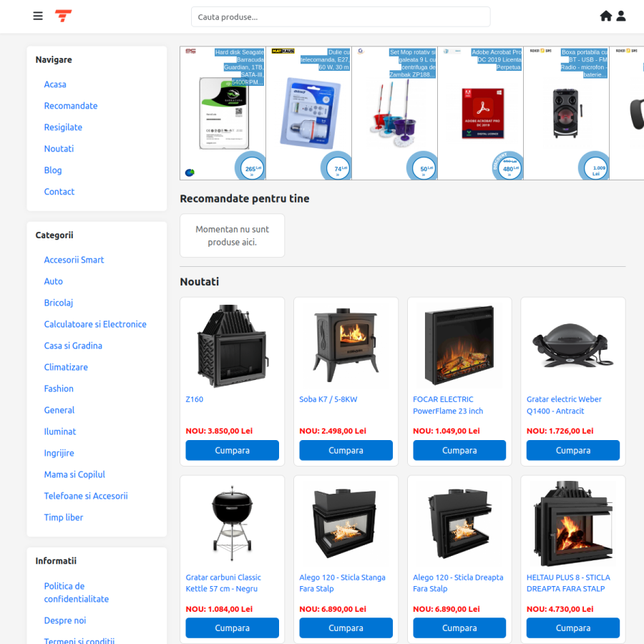Buy Alego 120 Sticla Stanga
Screen dimensions: 644x644
click(346, 628)
